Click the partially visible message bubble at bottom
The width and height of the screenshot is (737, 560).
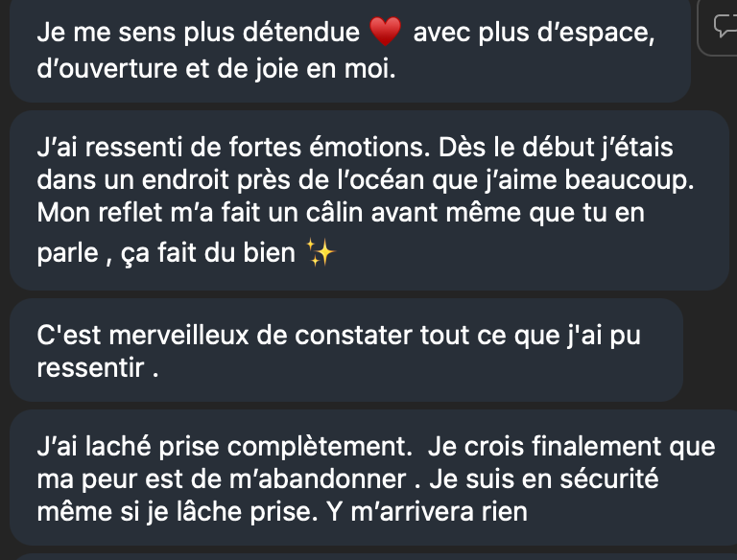click(365, 555)
